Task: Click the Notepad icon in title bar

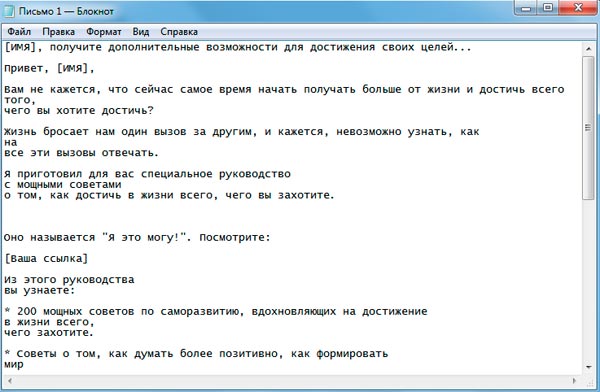Action: [x=9, y=11]
